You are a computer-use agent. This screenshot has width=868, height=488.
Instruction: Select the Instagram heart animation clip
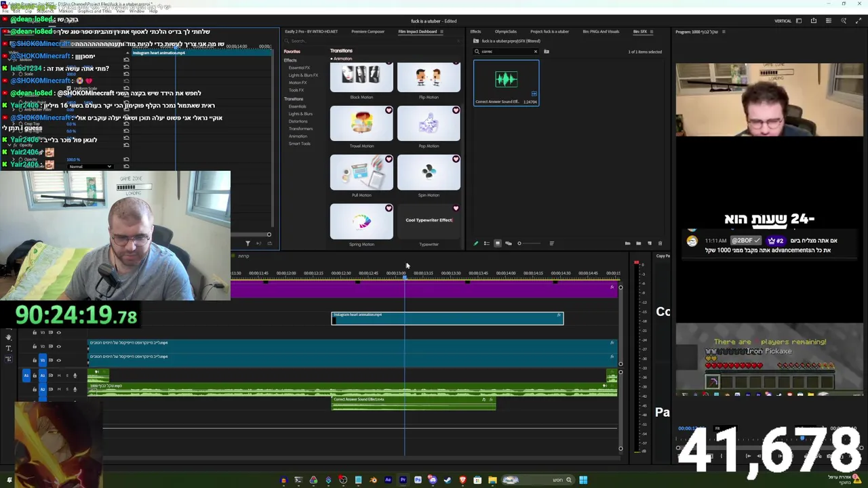[447, 318]
